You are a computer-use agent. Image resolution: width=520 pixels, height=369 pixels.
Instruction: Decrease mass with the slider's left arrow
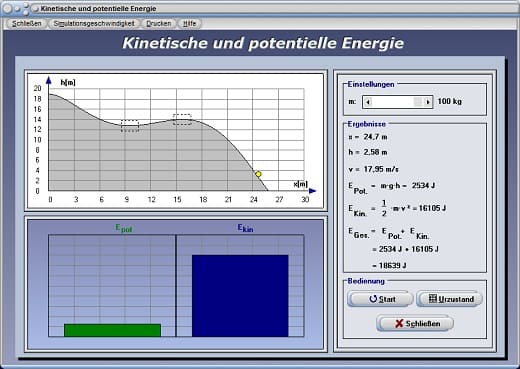click(x=368, y=102)
